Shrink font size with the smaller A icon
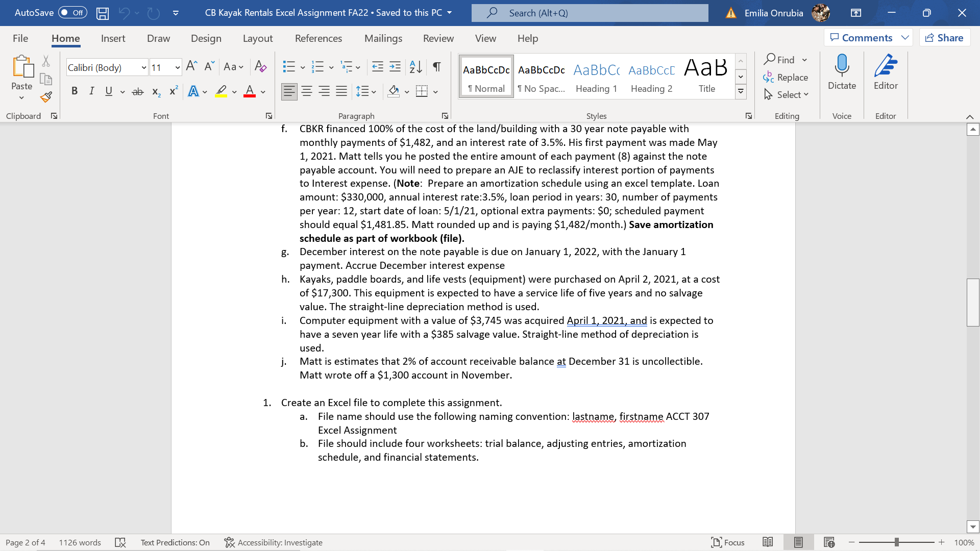This screenshot has height=551, width=980. click(x=209, y=66)
